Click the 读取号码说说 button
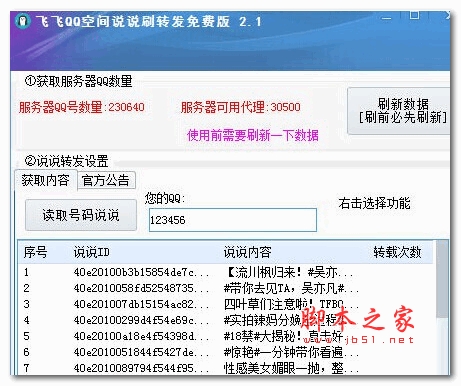 81,215
